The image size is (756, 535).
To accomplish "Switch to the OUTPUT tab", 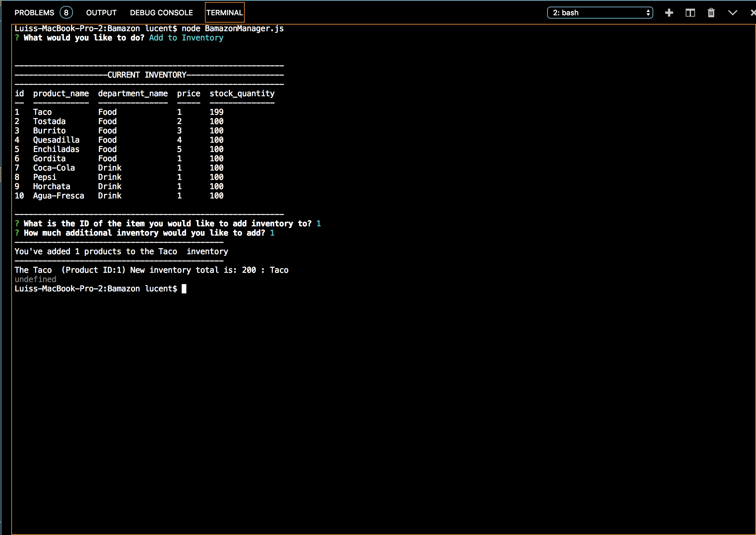I will click(101, 13).
